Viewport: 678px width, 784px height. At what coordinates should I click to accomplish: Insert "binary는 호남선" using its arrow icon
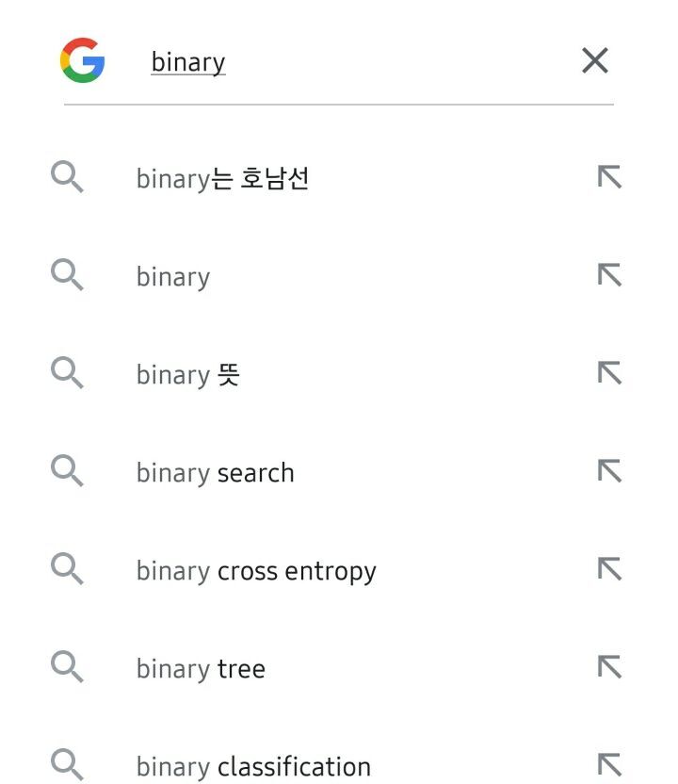(x=609, y=177)
